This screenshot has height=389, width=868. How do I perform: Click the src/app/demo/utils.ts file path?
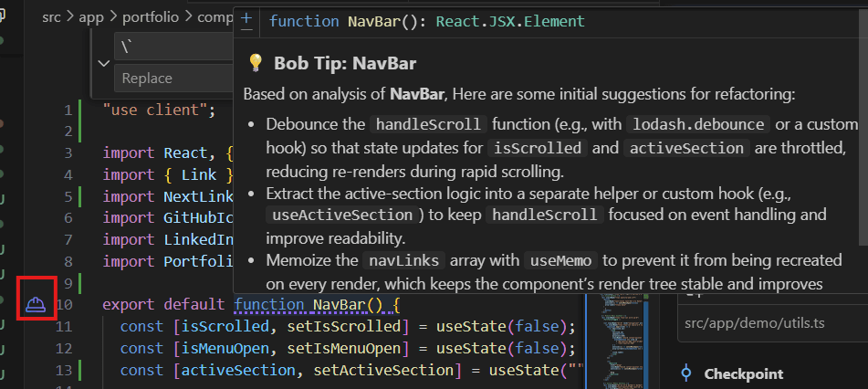pyautogui.click(x=755, y=322)
